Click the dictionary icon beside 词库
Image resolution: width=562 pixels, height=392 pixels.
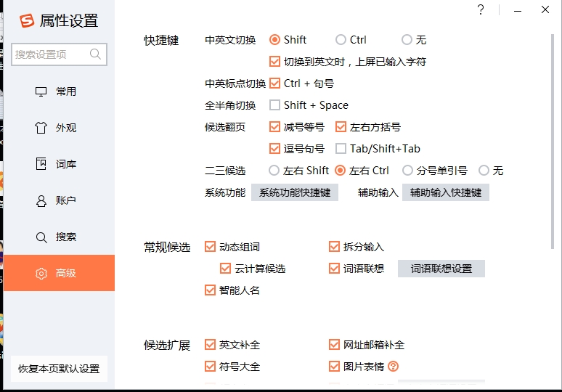41,164
